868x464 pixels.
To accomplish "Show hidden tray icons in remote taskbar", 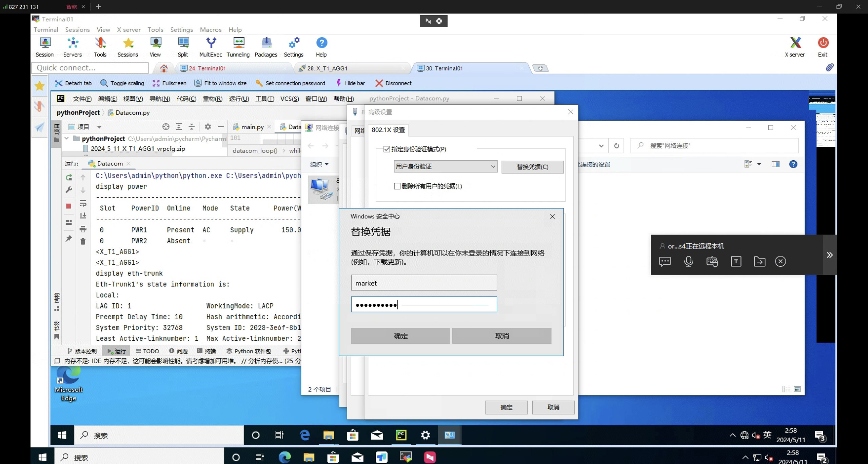I will click(x=732, y=435).
